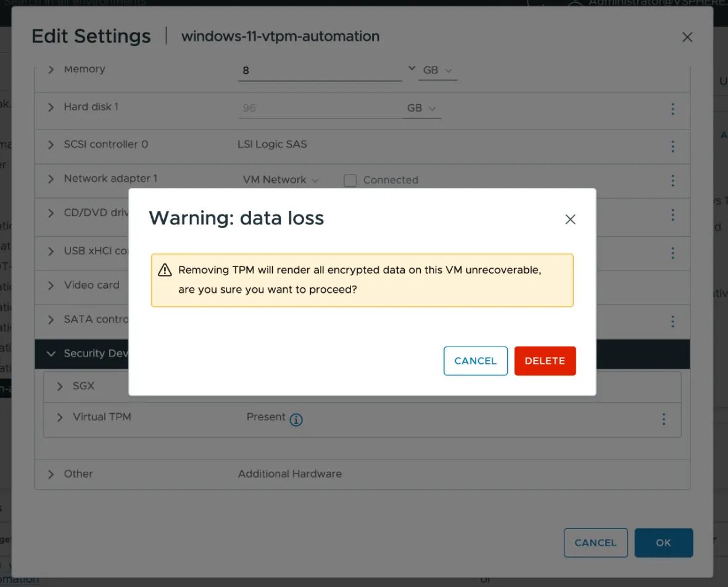Enable the Connected checkbox for Network adapter 1

[x=350, y=180]
